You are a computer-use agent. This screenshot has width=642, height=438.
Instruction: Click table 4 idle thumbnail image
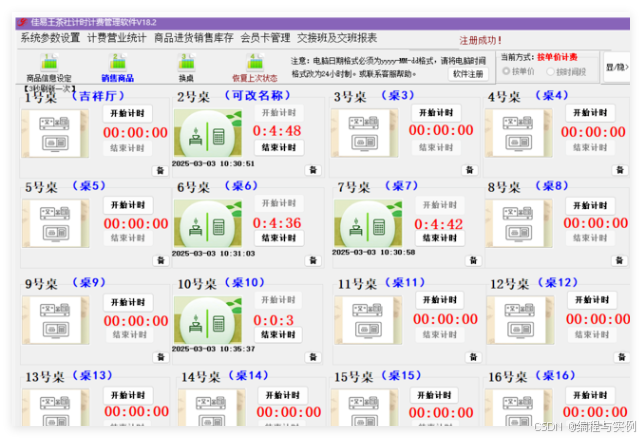click(518, 133)
